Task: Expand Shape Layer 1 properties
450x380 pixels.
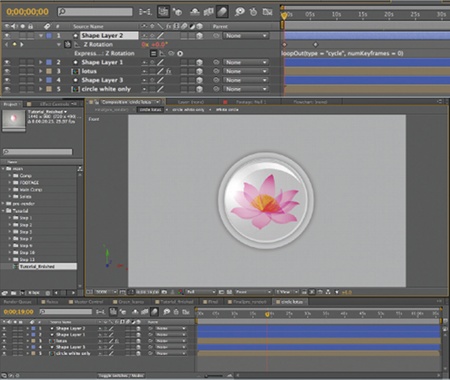Action: click(x=41, y=62)
